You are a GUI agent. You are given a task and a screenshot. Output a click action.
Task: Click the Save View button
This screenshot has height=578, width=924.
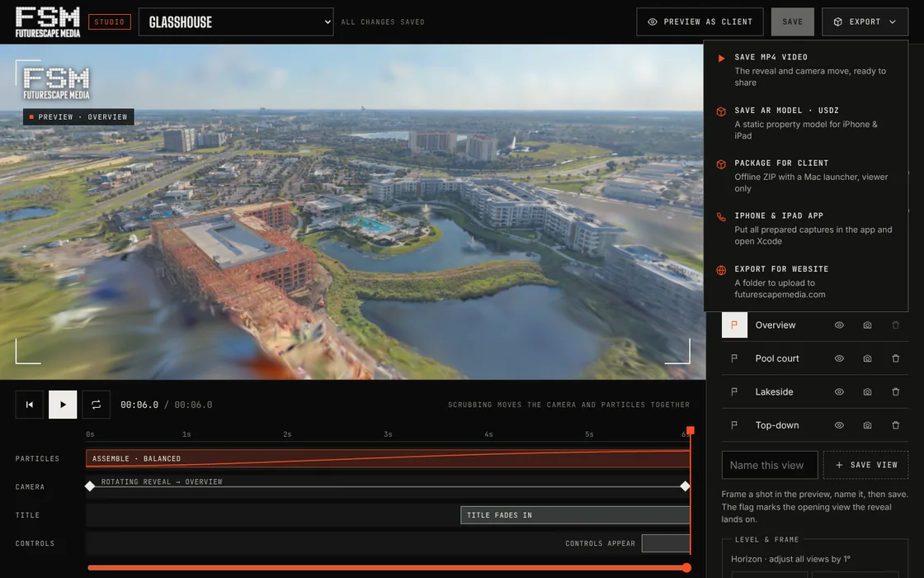coord(865,465)
